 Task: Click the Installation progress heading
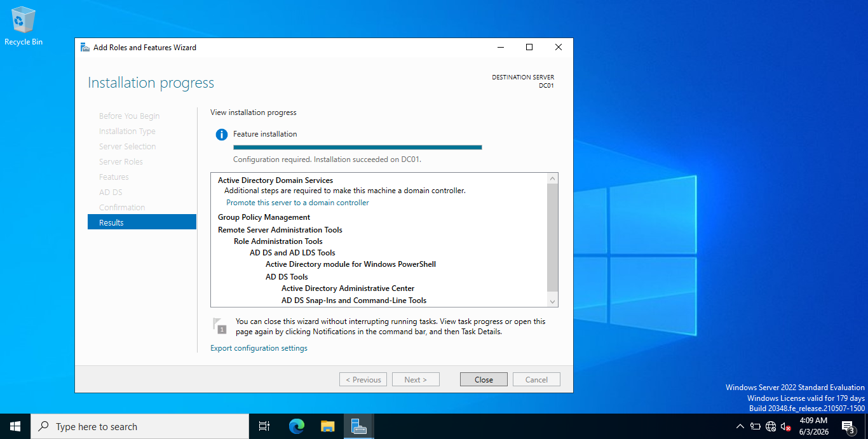151,83
